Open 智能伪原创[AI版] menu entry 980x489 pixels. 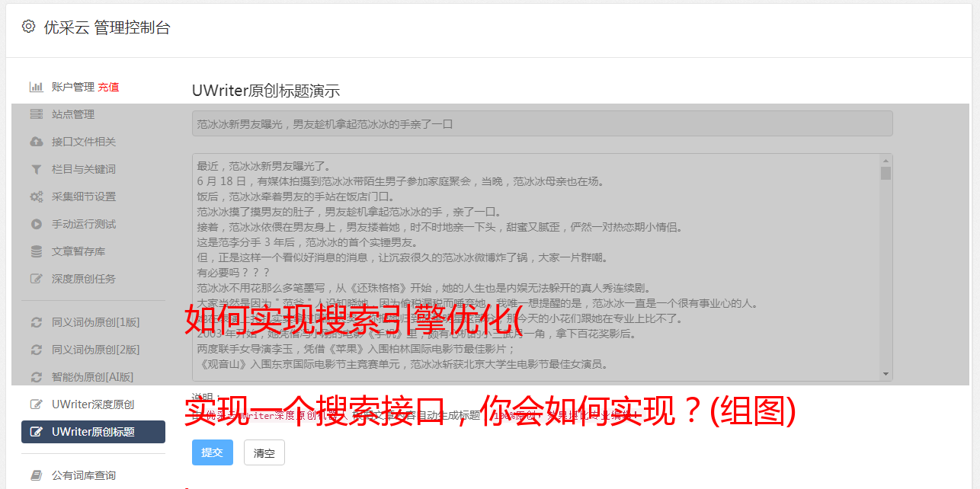click(x=93, y=377)
